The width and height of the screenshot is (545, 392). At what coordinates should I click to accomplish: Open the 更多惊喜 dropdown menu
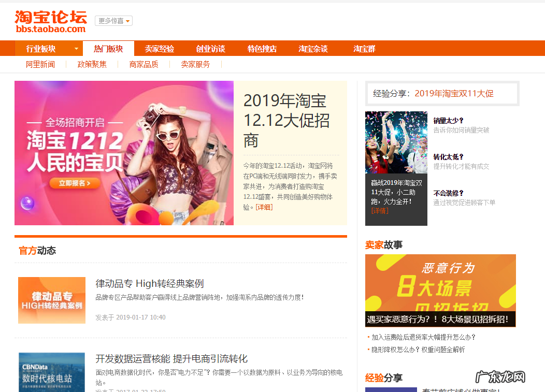click(x=113, y=21)
